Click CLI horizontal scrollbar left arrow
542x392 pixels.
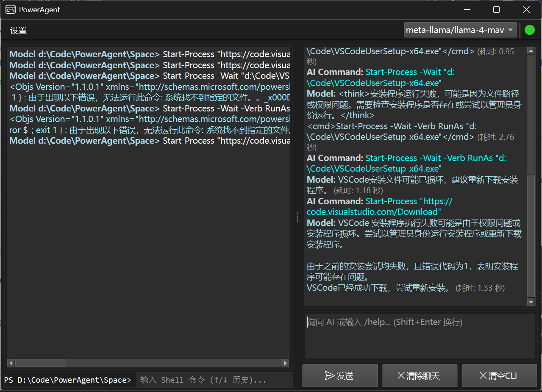coord(11,363)
